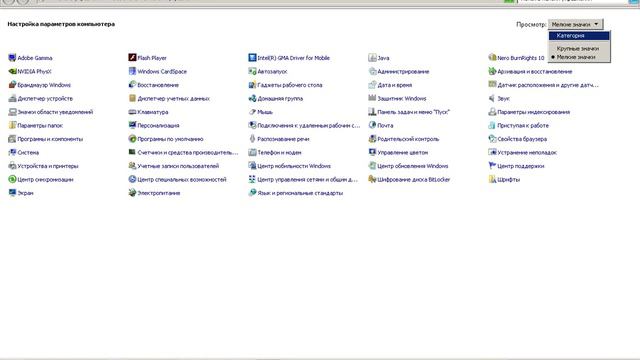640x360 pixels.
Task: Click the Центр поддержки flag icon
Action: pyautogui.click(x=492, y=166)
